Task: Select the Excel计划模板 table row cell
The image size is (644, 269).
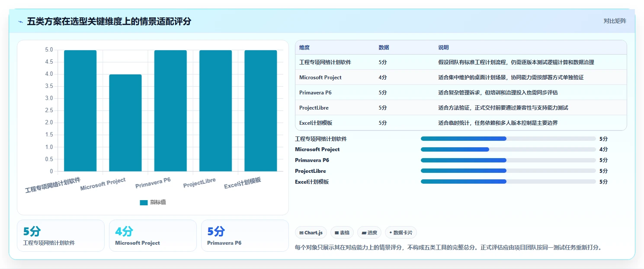Action: [x=316, y=123]
